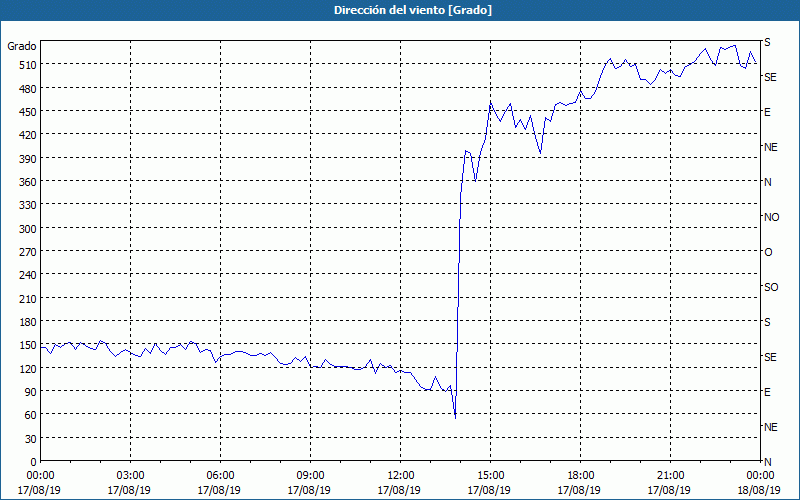Image resolution: width=800 pixels, height=500 pixels.
Task: Pick the 120 value on the left axis
Action: click(29, 368)
